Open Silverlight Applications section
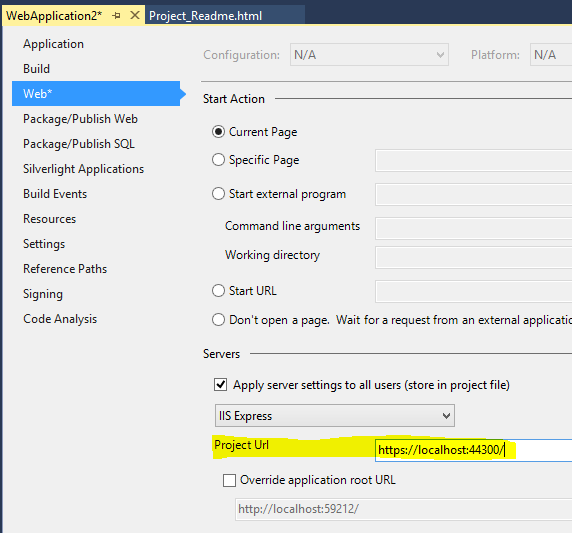The image size is (572, 533). (84, 169)
